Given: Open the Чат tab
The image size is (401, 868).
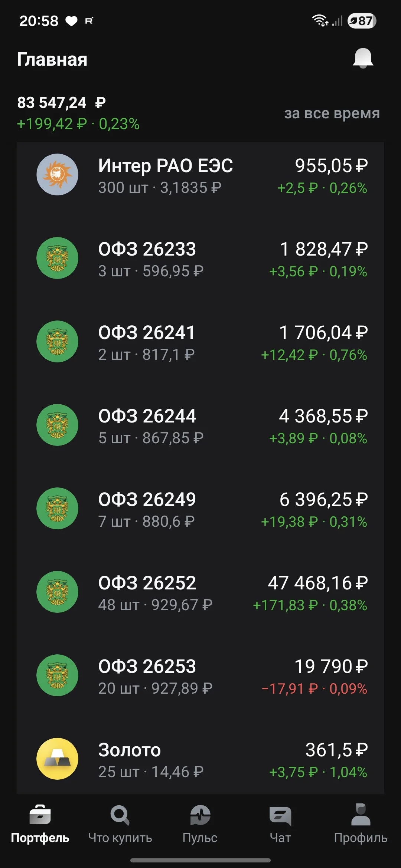Looking at the screenshot, I should tap(280, 824).
